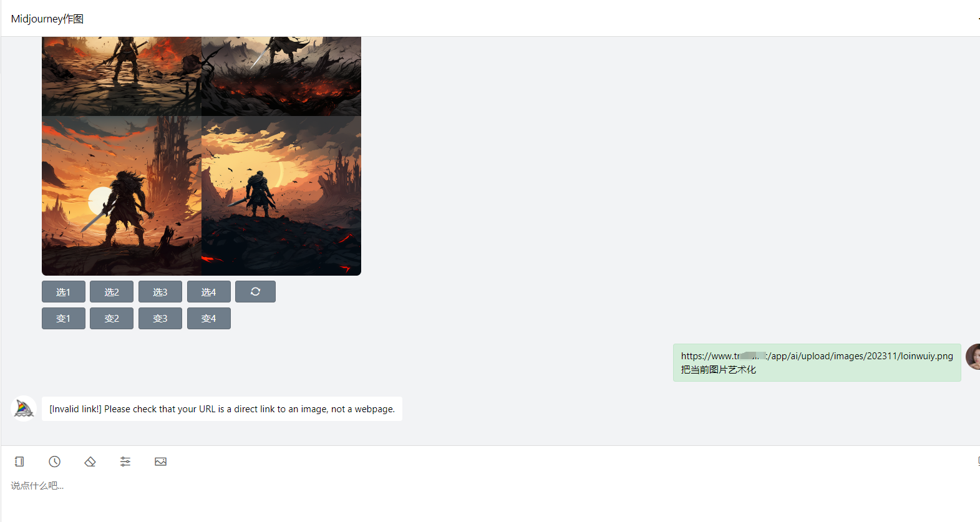
Task: Click the Midjourney作图 title
Action: click(47, 19)
